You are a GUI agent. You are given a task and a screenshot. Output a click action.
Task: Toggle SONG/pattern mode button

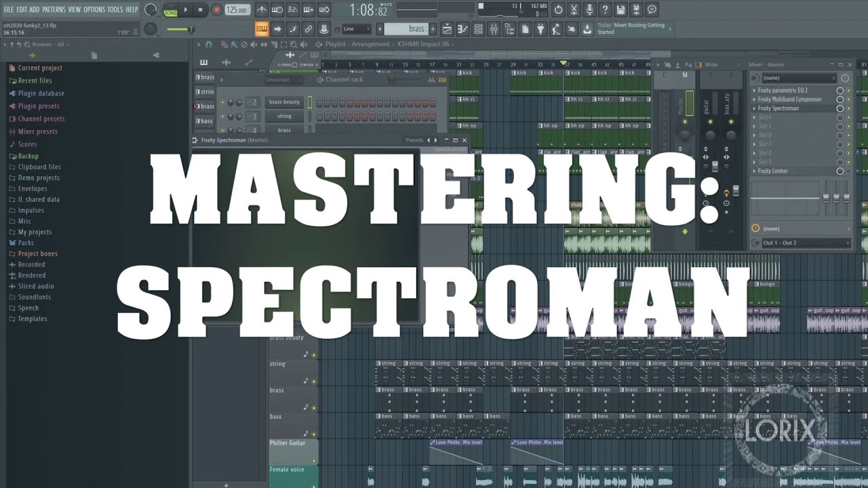click(x=170, y=9)
